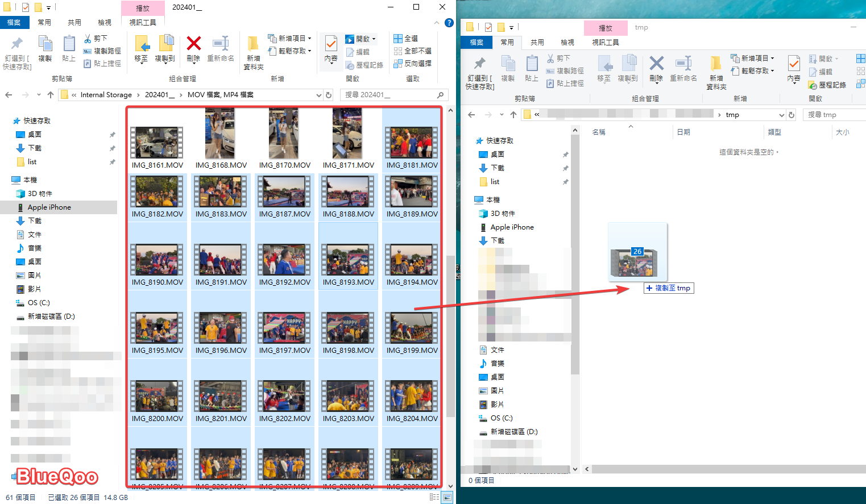This screenshot has height=504, width=866.
Task: Switch to thumbnail view via status bar icon
Action: click(x=447, y=497)
